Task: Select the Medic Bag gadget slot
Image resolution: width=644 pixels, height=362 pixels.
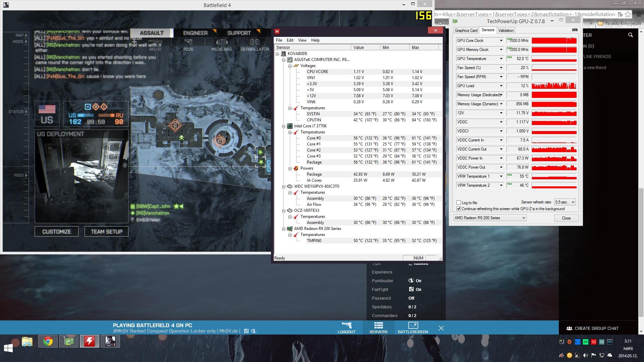Action: (x=221, y=45)
